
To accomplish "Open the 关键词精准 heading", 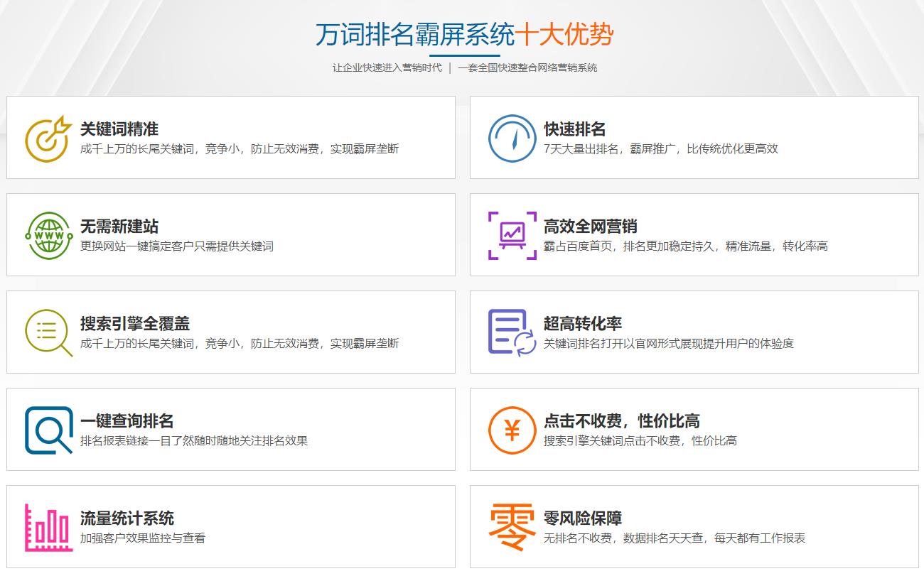I will tap(119, 129).
